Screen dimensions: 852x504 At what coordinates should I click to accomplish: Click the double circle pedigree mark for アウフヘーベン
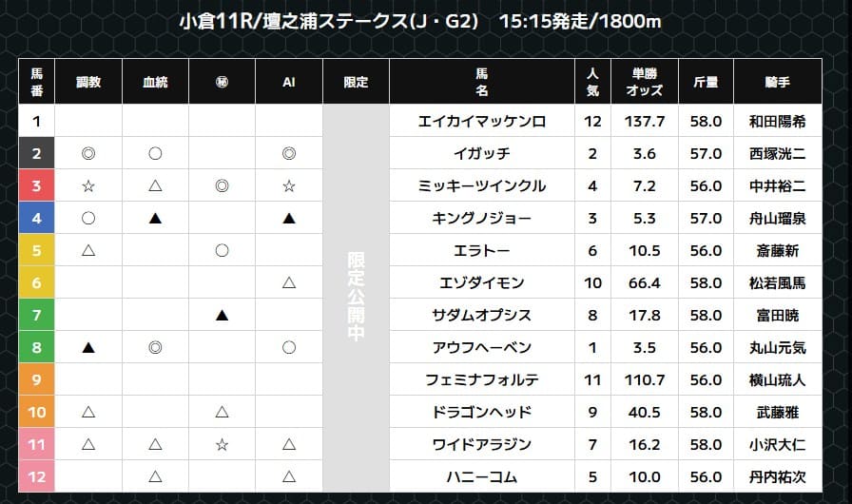(x=155, y=347)
